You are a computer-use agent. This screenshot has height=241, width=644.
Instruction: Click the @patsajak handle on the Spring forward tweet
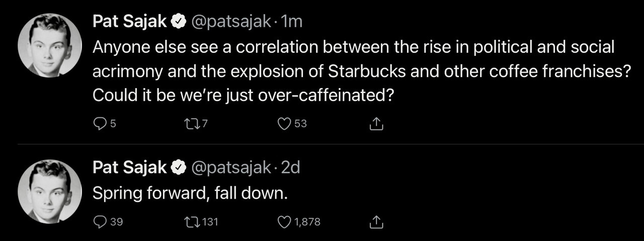point(231,168)
